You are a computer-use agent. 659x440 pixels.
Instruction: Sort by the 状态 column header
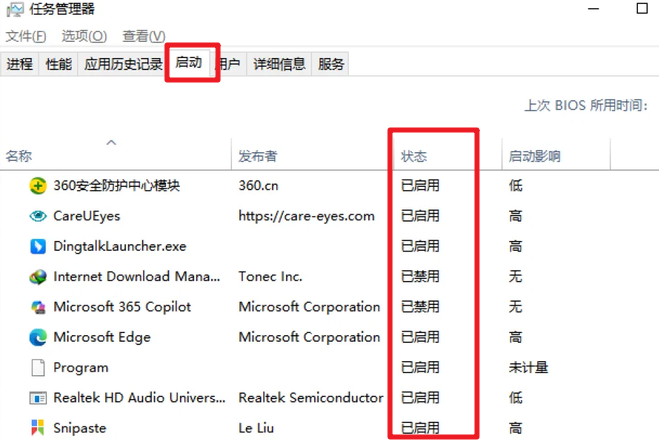[414, 156]
